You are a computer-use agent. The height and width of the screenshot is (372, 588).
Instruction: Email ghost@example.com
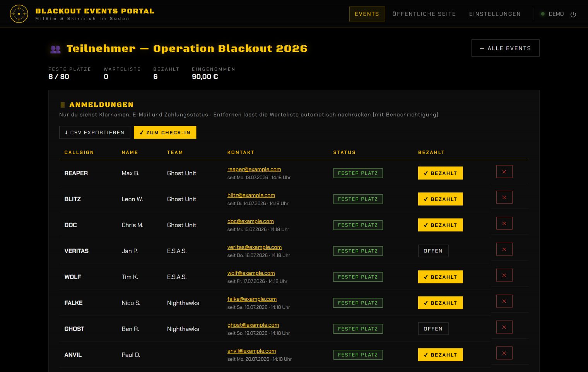click(x=253, y=325)
